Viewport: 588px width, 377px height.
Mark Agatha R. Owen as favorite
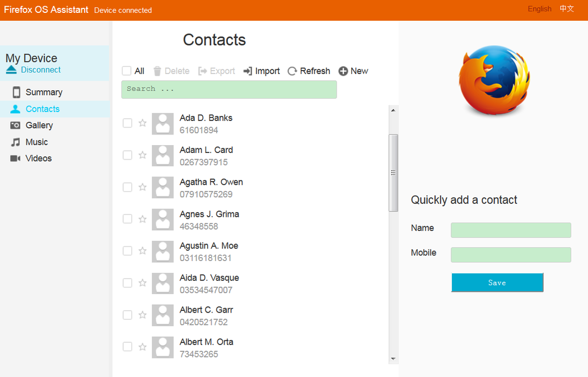(142, 187)
